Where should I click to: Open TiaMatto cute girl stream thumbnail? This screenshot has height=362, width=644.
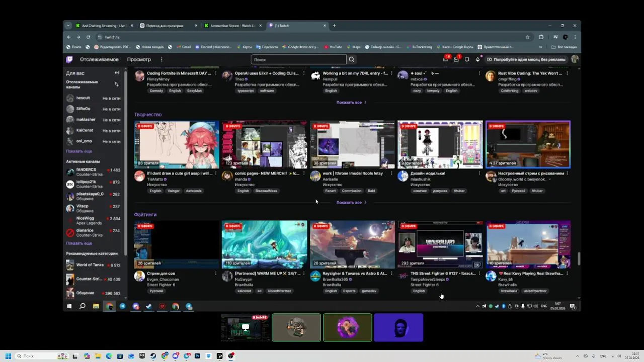177,144
